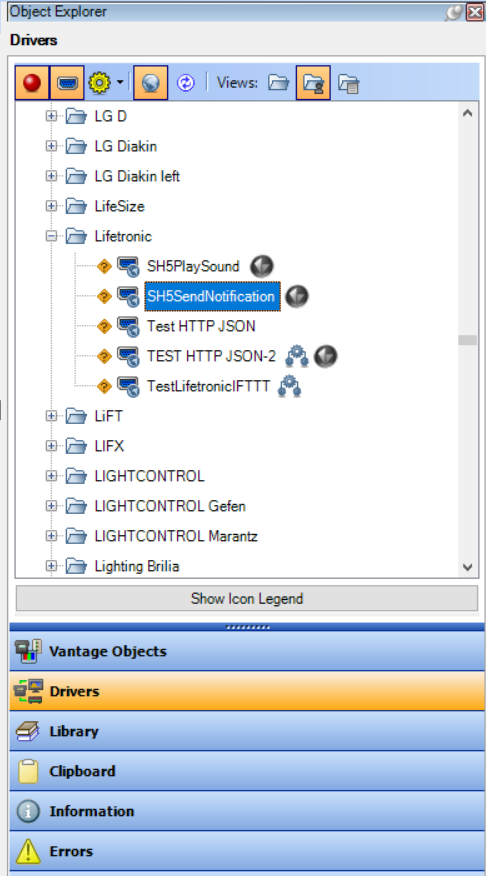The image size is (486, 876).
Task: Click the purple refresh icon
Action: point(185,83)
